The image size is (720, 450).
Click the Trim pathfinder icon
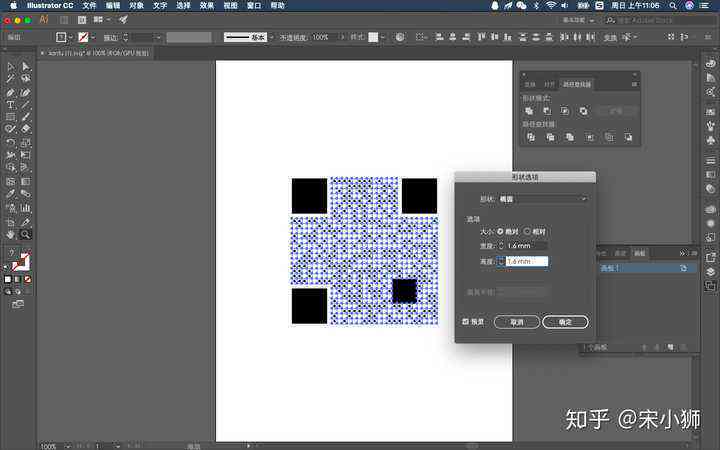click(x=550, y=137)
